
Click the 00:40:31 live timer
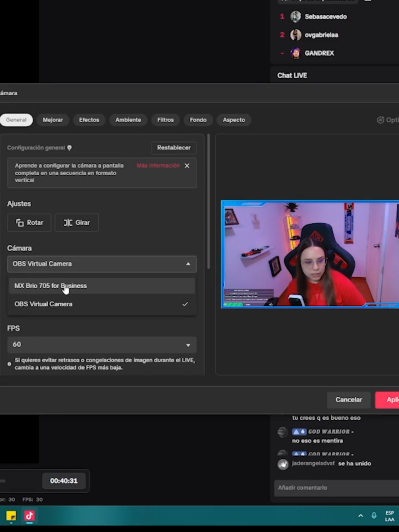click(x=64, y=481)
